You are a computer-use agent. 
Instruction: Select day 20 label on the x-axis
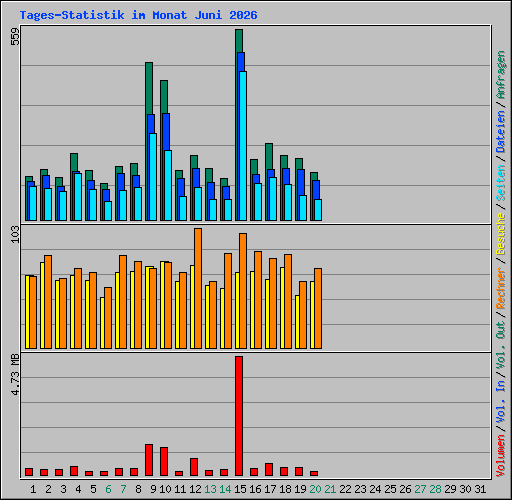click(315, 489)
